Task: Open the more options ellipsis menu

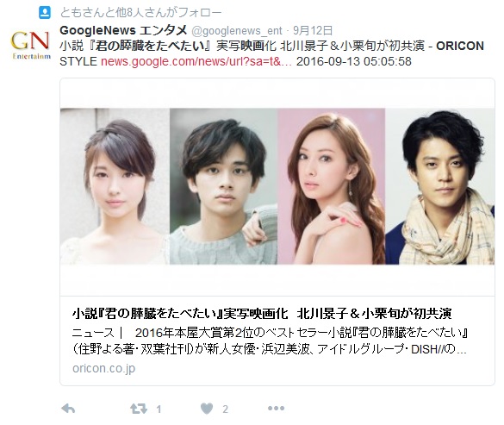Action: click(x=276, y=409)
